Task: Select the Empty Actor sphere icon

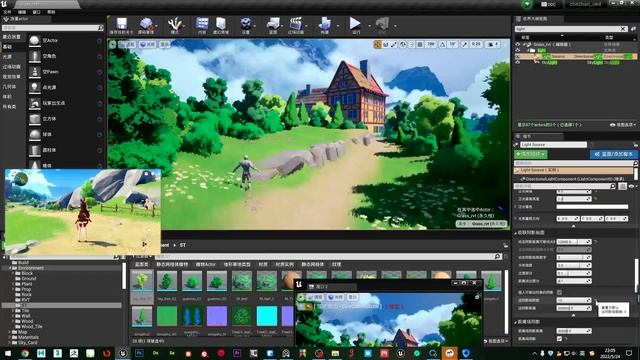Action: coord(35,40)
